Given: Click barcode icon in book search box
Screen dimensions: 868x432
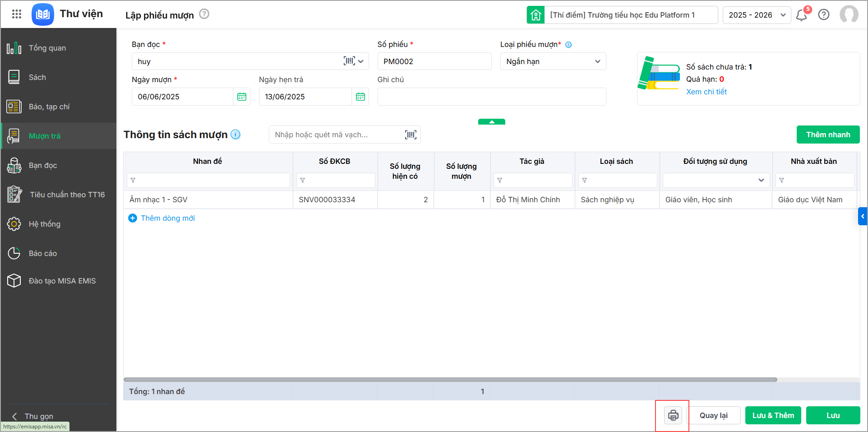Looking at the screenshot, I should 411,135.
